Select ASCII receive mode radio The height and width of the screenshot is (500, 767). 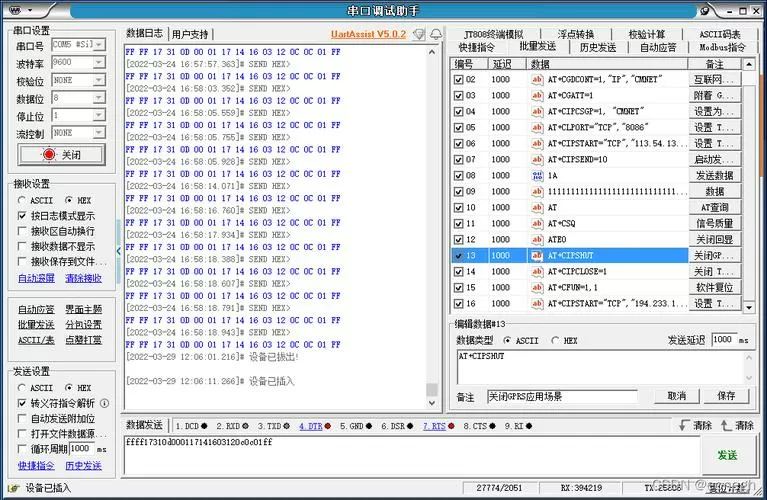pos(22,200)
